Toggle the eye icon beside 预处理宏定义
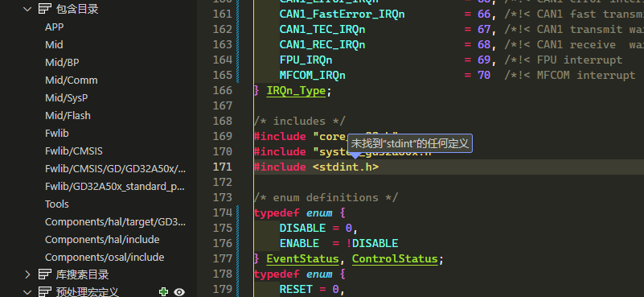Screen dimensions: 644x297 coord(179,292)
